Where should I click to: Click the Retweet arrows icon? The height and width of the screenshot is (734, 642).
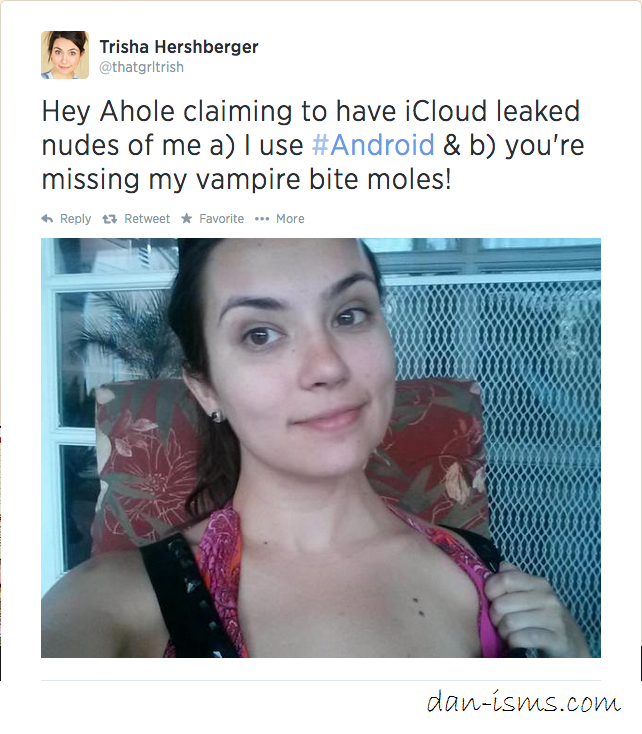point(110,219)
